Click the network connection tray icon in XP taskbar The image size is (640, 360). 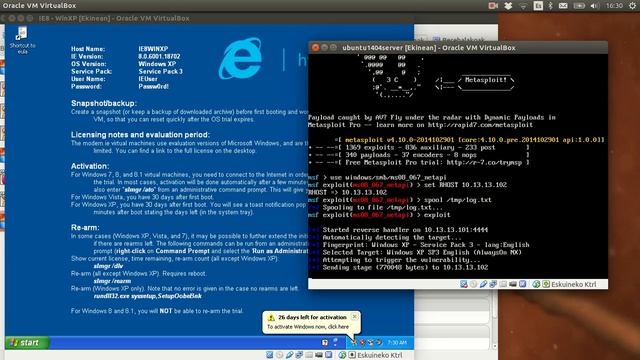click(371, 342)
